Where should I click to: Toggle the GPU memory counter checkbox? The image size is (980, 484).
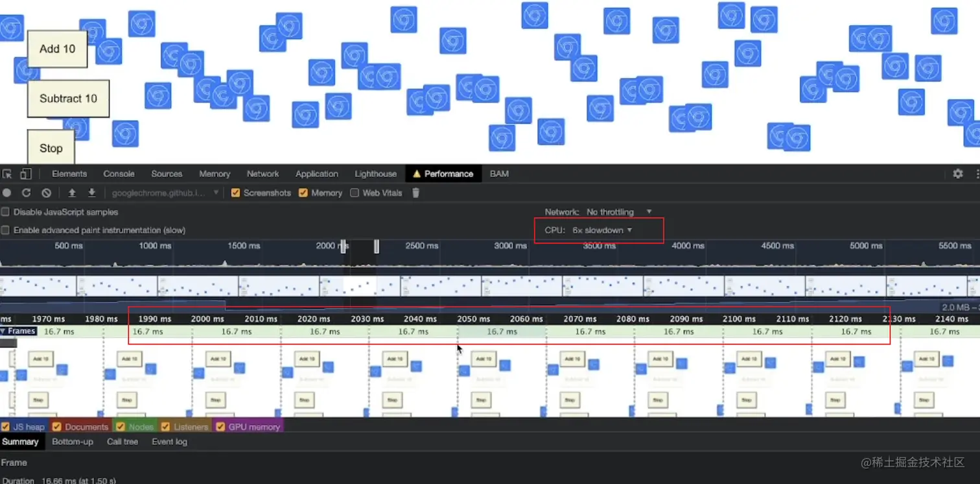[220, 427]
